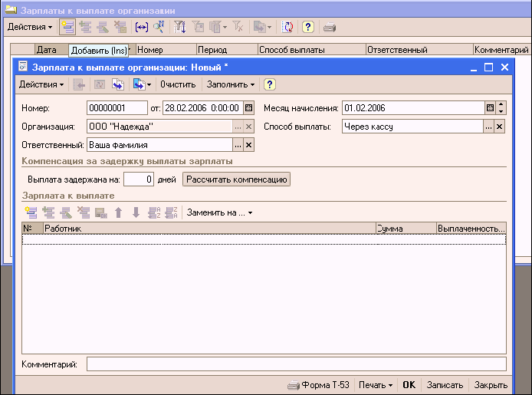The width and height of the screenshot is (532, 395).
Task: Open the Действия menu in the document window
Action: pos(40,84)
